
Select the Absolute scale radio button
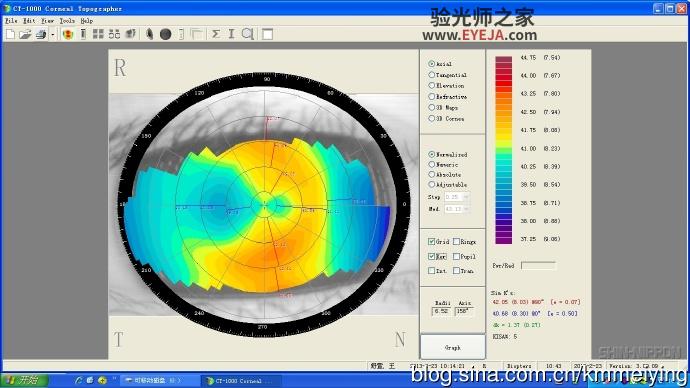click(x=432, y=174)
